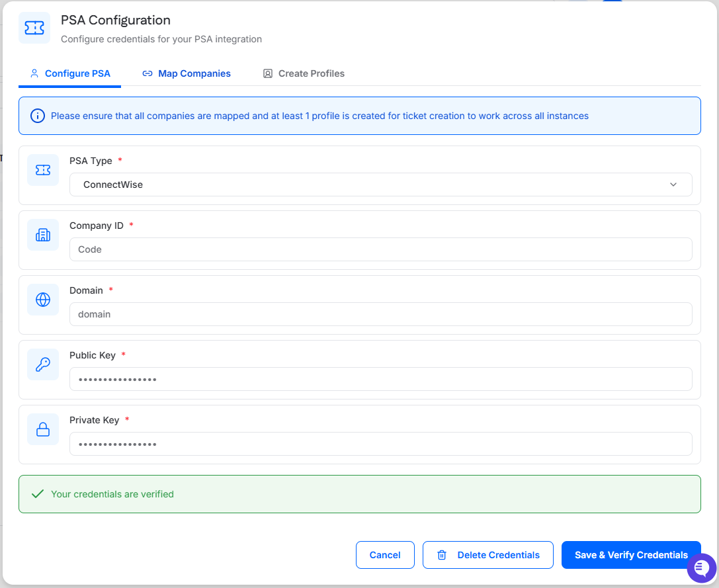Click the PSA ticket icon in header
This screenshot has height=588, width=719.
(x=34, y=28)
